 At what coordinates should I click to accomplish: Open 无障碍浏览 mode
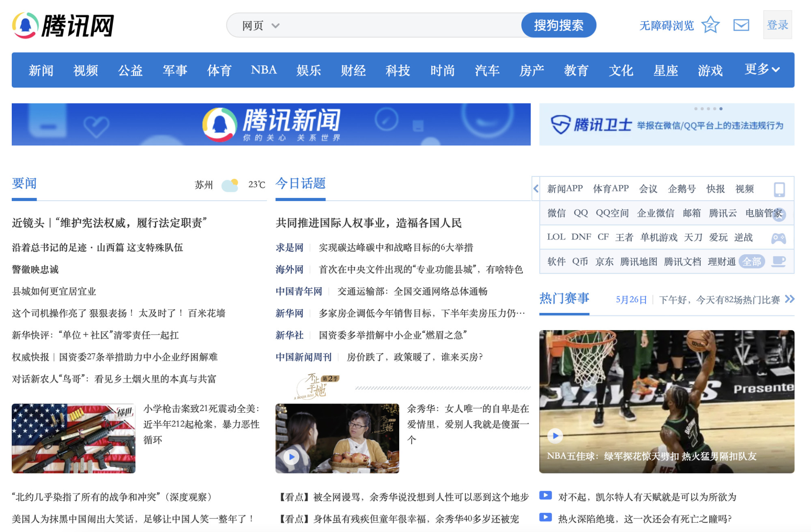pyautogui.click(x=667, y=26)
